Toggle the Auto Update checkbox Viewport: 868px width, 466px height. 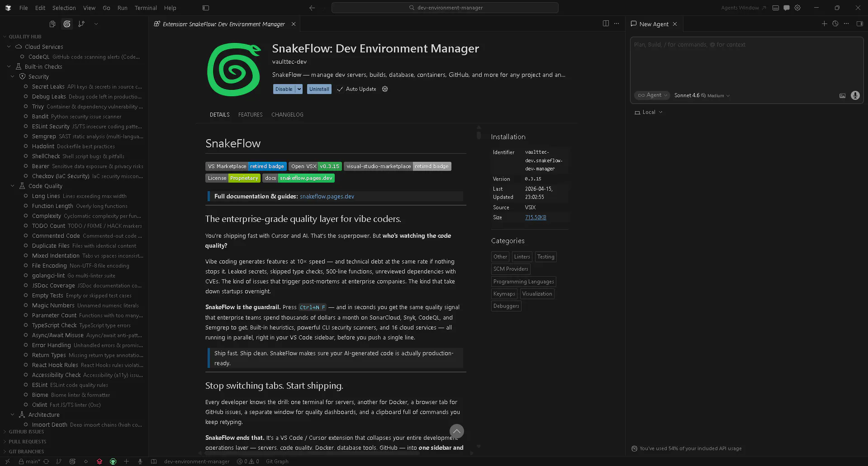coord(340,89)
